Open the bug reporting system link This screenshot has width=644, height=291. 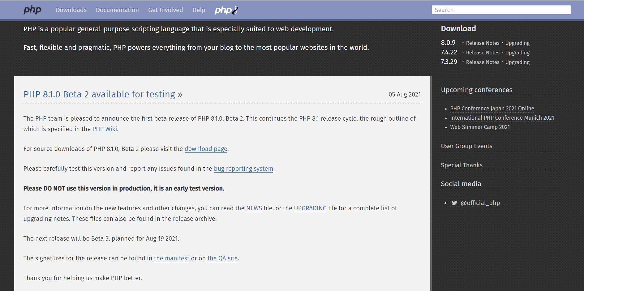click(243, 169)
